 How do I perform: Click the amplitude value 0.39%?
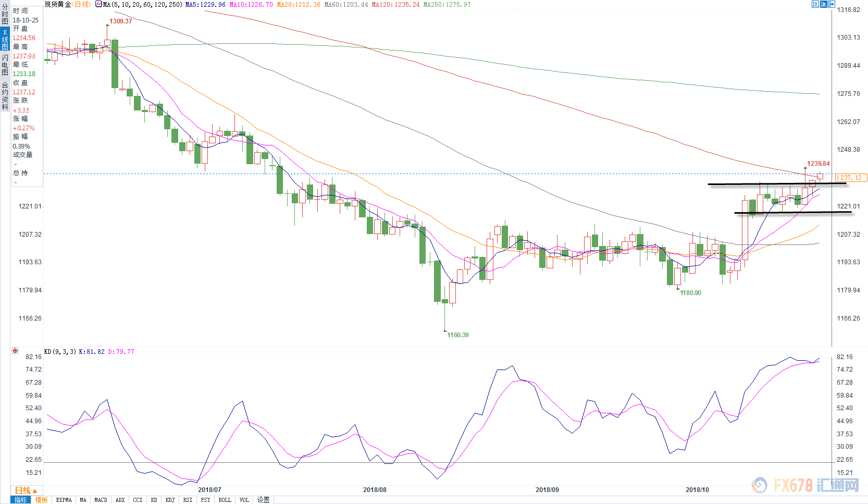(x=21, y=146)
